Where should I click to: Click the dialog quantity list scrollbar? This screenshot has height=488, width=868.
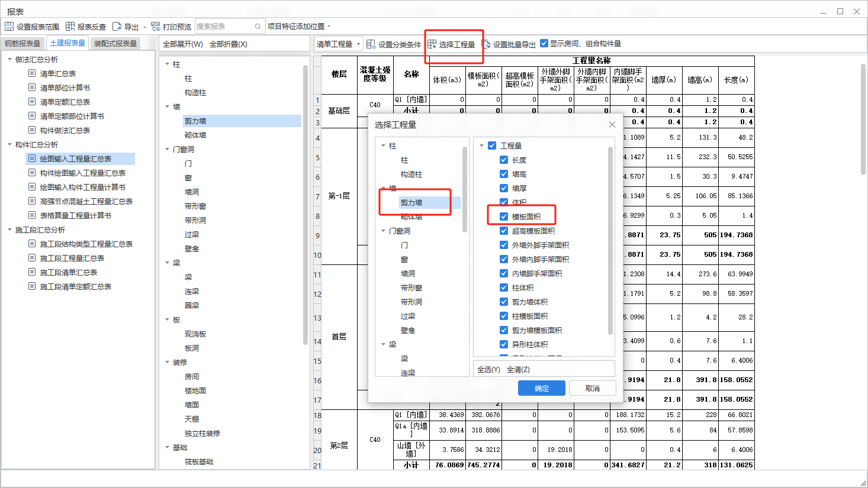tap(610, 241)
